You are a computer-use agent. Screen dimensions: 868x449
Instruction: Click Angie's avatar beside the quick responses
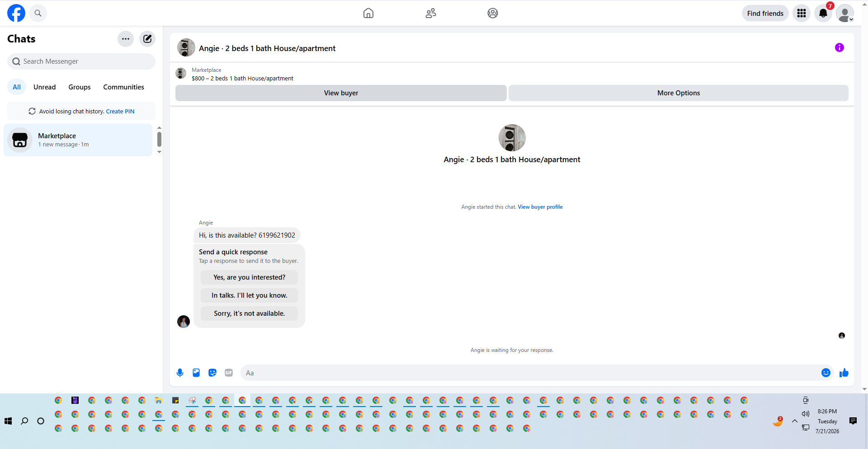[x=184, y=322]
